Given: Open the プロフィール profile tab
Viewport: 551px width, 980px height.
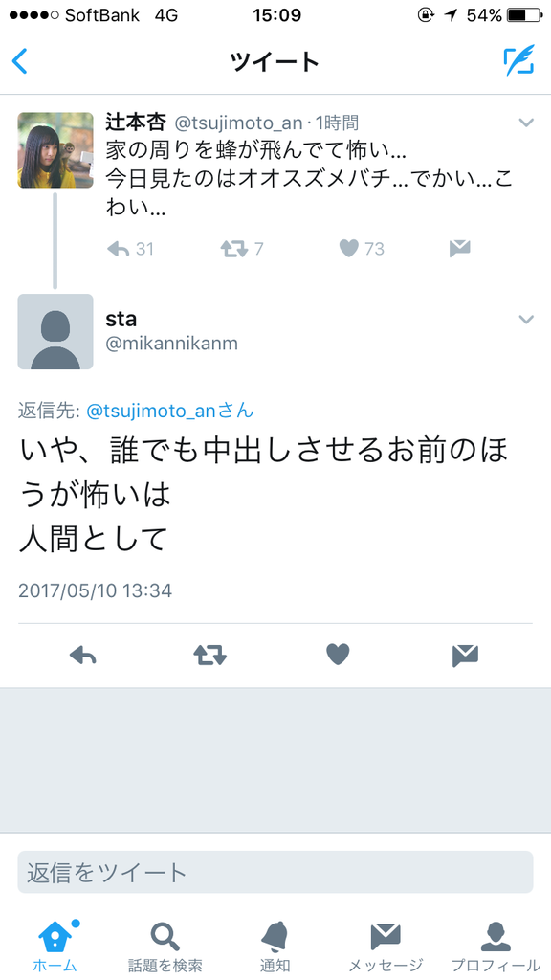Looking at the screenshot, I should click(x=496, y=946).
